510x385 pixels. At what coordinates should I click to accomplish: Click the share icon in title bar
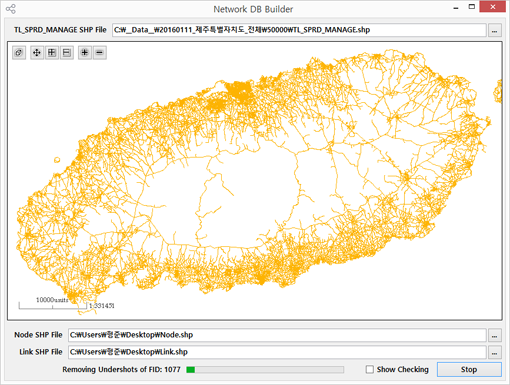(11, 9)
